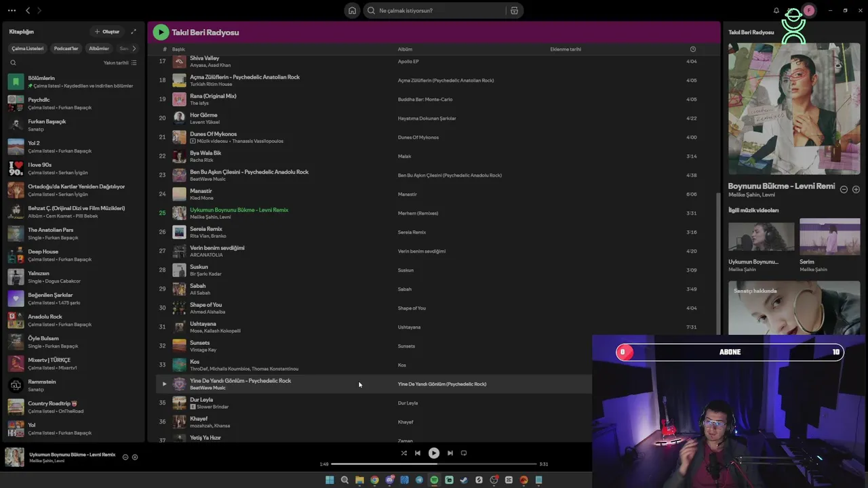Image resolution: width=868 pixels, height=488 pixels.
Task: Play Takıl Beri Radyosu with green button
Action: (161, 32)
